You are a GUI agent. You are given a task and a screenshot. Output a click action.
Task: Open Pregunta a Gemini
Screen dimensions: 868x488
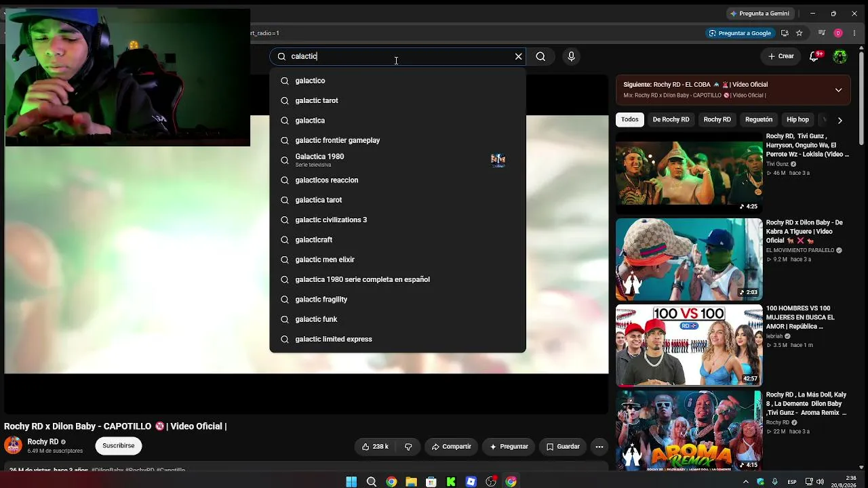tap(759, 13)
